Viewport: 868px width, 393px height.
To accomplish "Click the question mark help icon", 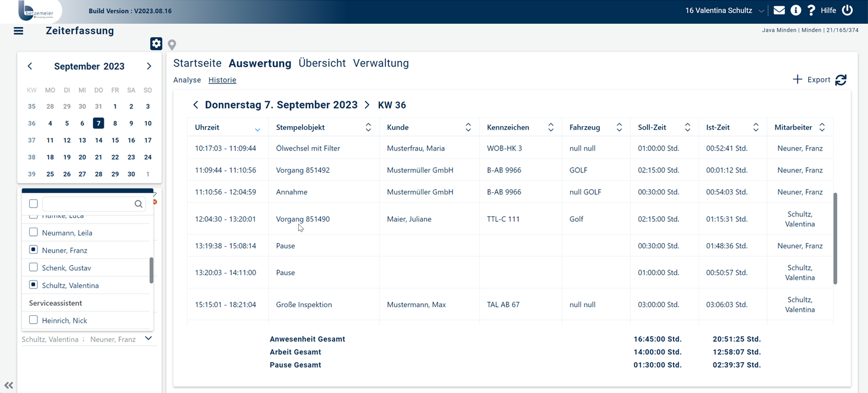I will 811,10.
